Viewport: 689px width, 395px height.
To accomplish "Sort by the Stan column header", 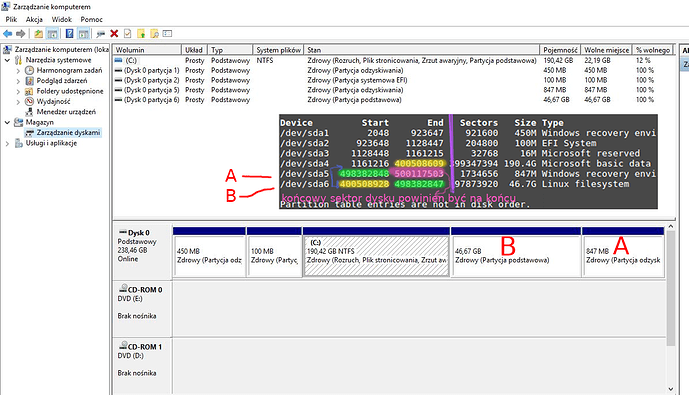I will click(x=422, y=50).
